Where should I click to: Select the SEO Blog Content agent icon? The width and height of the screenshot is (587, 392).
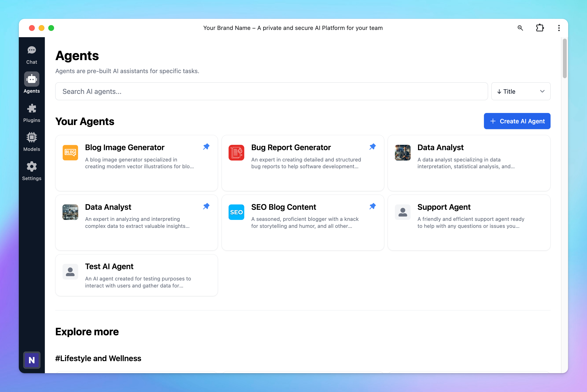click(236, 212)
